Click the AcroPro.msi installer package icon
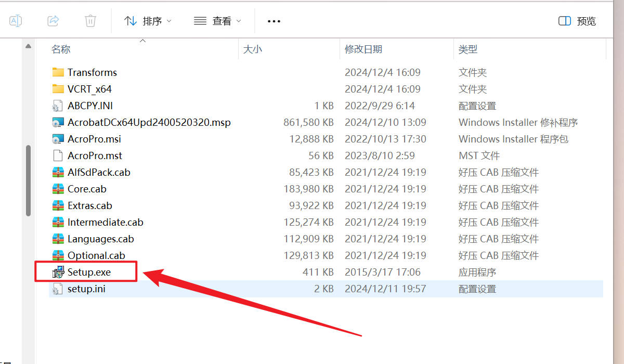 58,139
